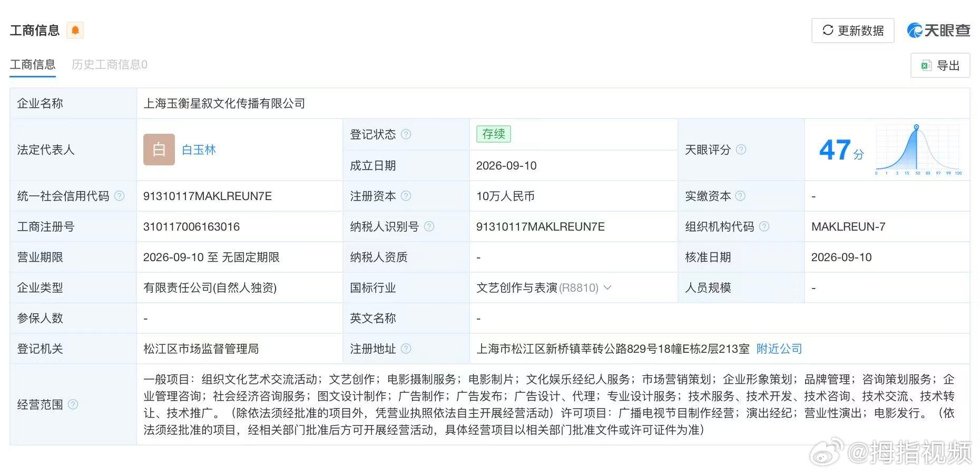Click the refresh icon in 更新数据
This screenshot has height=476, width=980.
pyautogui.click(x=828, y=30)
